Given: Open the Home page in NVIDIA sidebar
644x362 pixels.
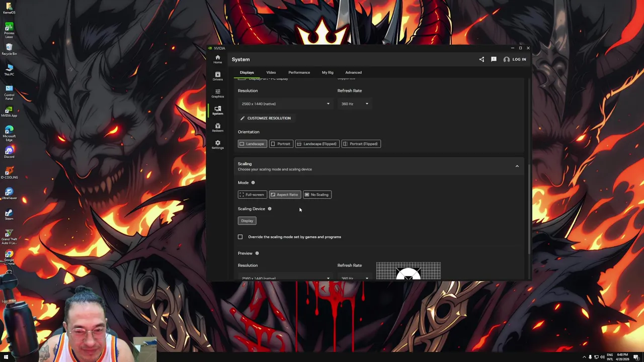Looking at the screenshot, I should click(217, 59).
